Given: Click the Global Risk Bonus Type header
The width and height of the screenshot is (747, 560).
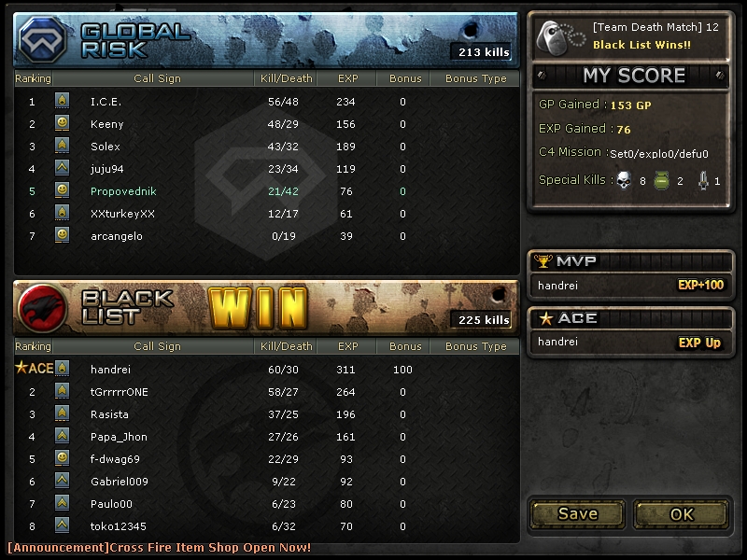Looking at the screenshot, I should (475, 78).
